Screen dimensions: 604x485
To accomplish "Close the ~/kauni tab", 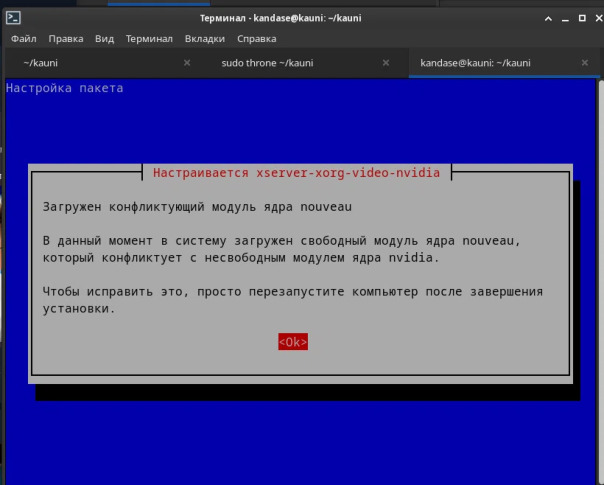I will pyautogui.click(x=187, y=63).
